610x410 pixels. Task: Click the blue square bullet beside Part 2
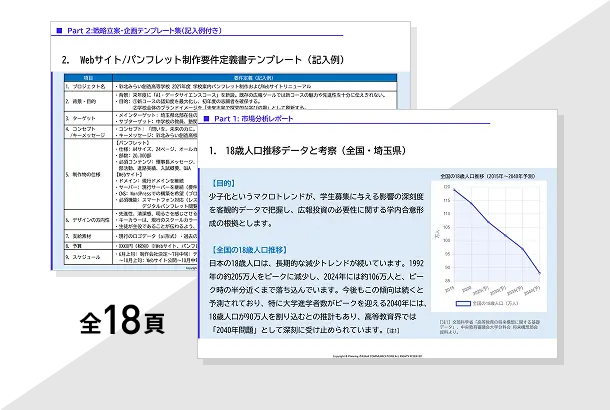(x=60, y=30)
